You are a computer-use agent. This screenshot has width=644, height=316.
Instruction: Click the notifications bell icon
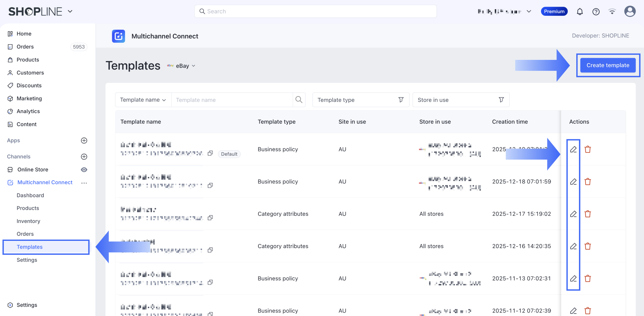[579, 11]
